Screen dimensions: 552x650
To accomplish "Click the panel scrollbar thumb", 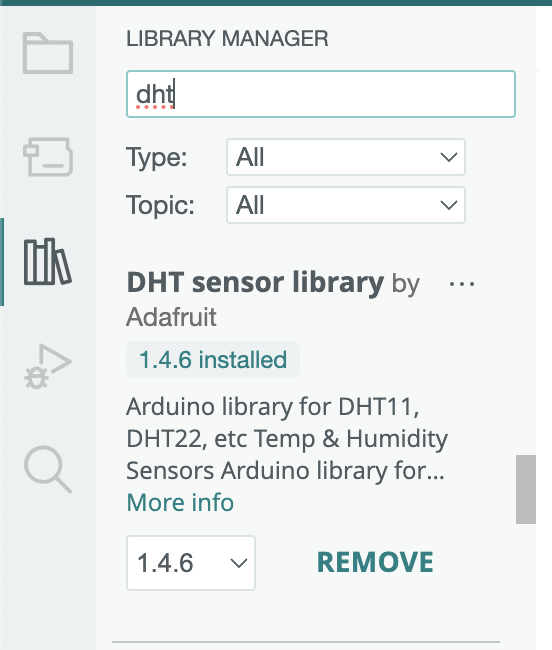I will point(525,489).
